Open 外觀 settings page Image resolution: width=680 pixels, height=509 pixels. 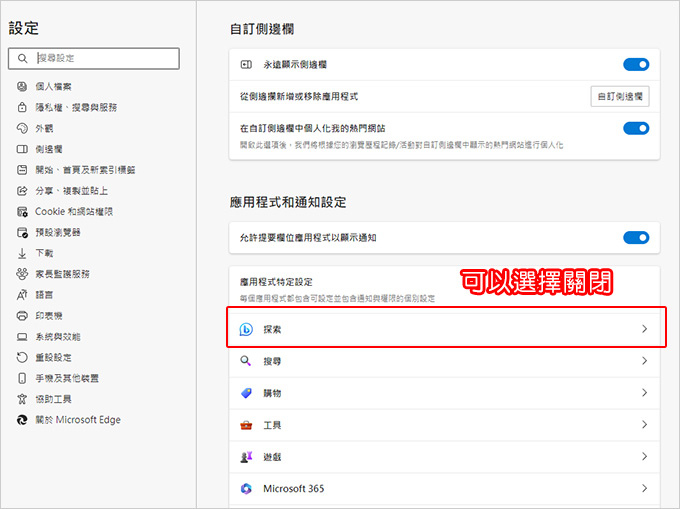coord(44,128)
